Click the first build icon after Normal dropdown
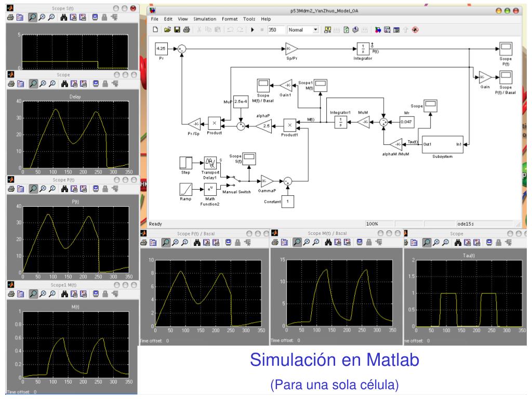 point(327,30)
